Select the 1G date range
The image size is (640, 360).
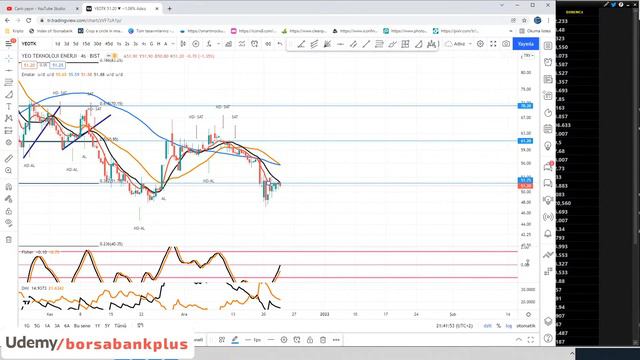pos(27,326)
